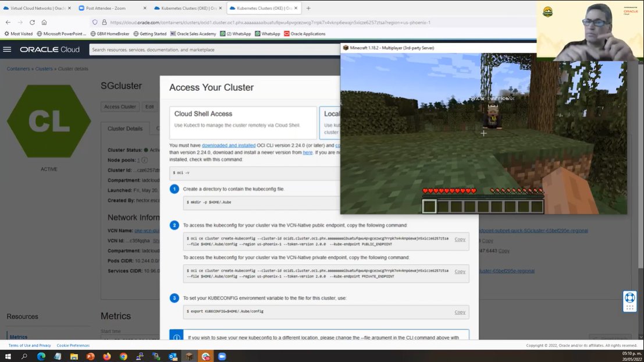Open Google Chrome from the taskbar

pyautogui.click(x=123, y=356)
